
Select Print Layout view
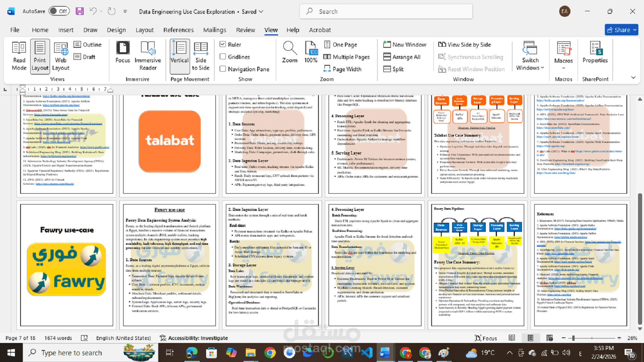(x=40, y=56)
